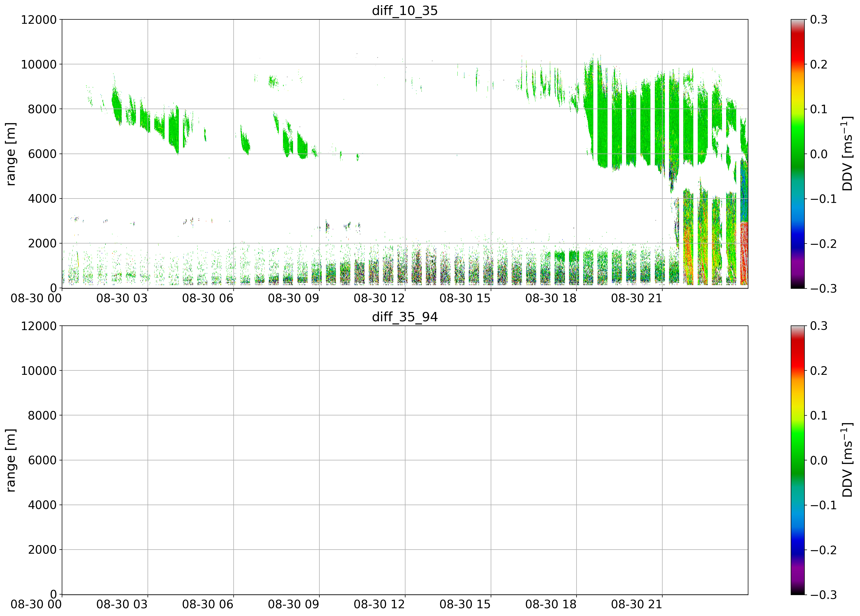Click the 8000 range tick on diff_35_94
The width and height of the screenshot is (860, 616).
pyautogui.click(x=42, y=415)
